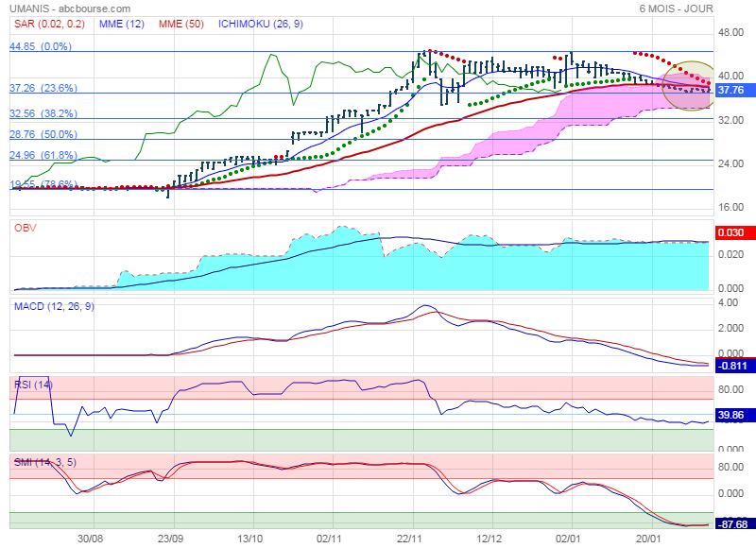Click the 24.96 (61.8%) Fibonacci level label
Screen dimensions: 756x548
pyautogui.click(x=43, y=155)
